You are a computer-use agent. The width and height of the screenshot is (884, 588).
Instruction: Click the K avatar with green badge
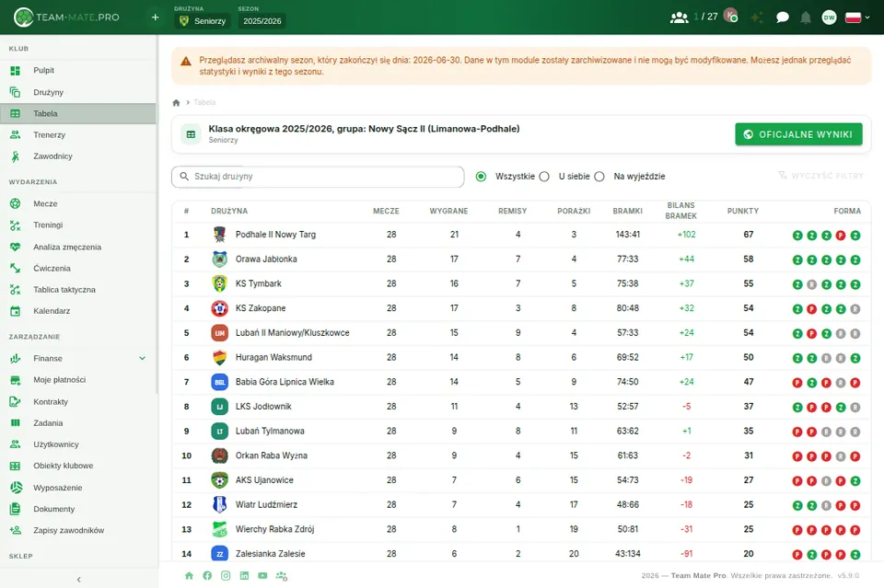pos(730,16)
